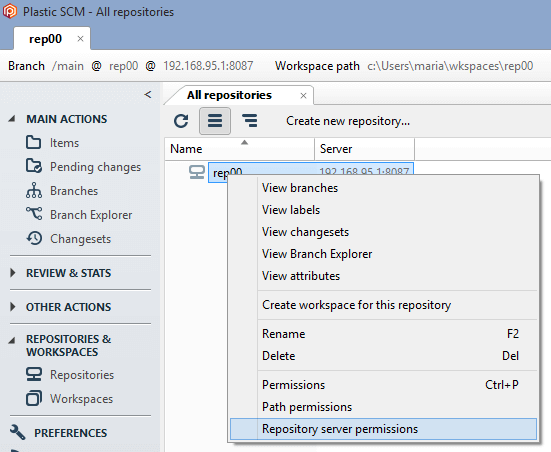Viewport: 551px width, 452px height.
Task: Sort the list by the Name column
Action: (x=239, y=149)
